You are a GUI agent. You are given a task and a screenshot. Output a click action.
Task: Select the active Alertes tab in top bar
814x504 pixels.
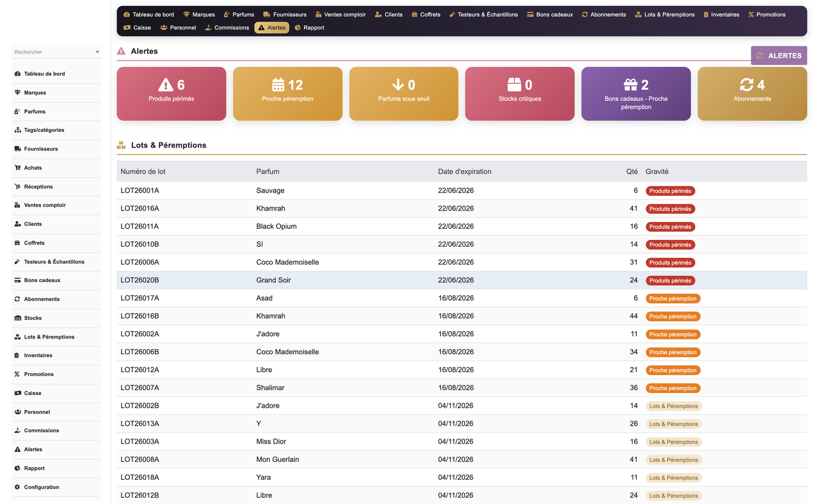tap(272, 28)
